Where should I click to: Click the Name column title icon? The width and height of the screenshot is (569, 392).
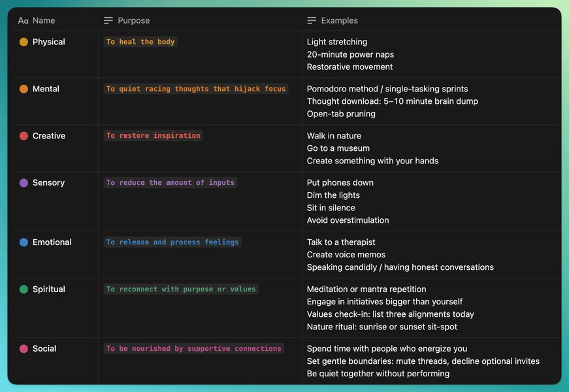(24, 21)
